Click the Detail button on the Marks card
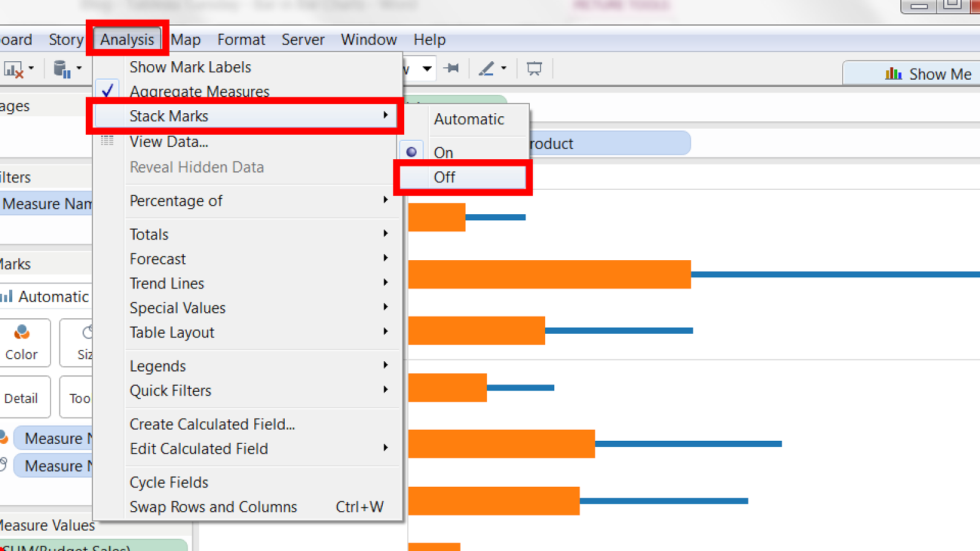The width and height of the screenshot is (980, 551). (x=23, y=397)
